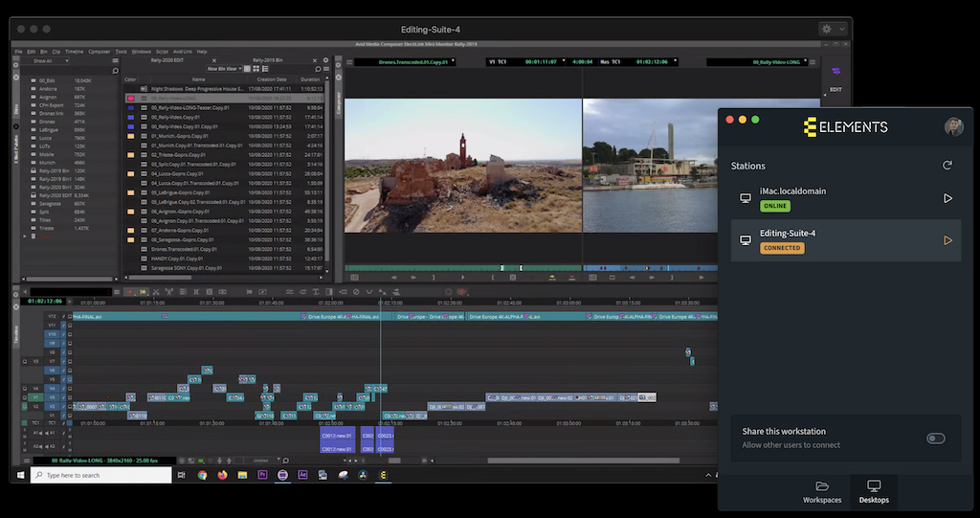This screenshot has width=980, height=518.
Task: Switch bin to script view icon
Action: (264, 69)
